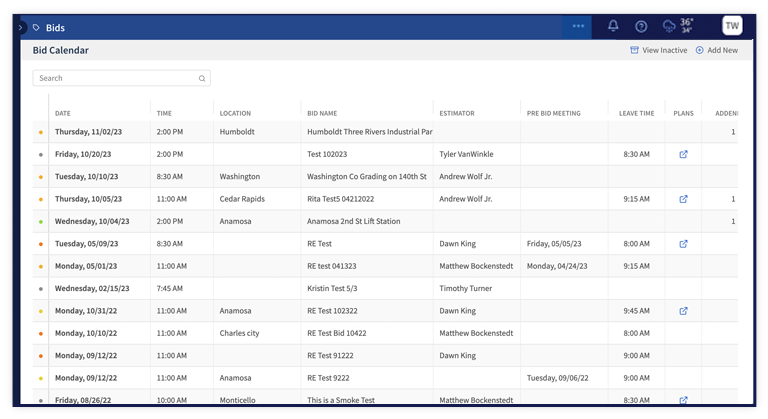The image size is (768, 419).
Task: Sort by the Estimator column header
Action: [x=457, y=113]
